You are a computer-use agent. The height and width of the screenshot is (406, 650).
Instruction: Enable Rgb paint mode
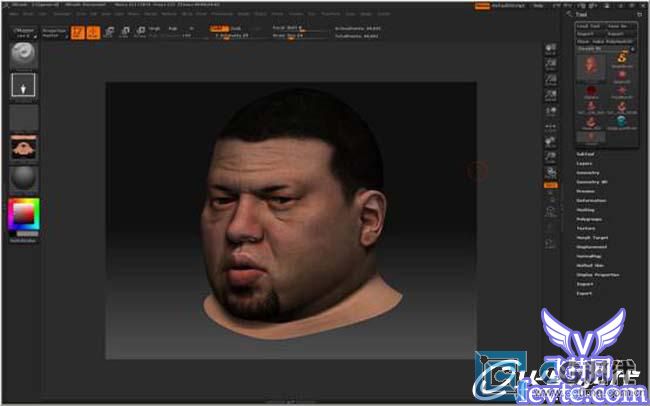point(173,29)
